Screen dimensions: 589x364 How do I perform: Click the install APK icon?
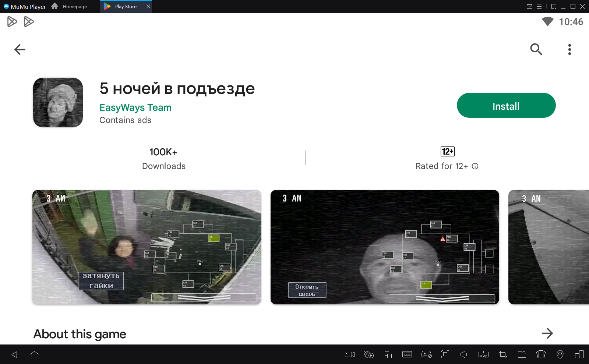pos(483,354)
